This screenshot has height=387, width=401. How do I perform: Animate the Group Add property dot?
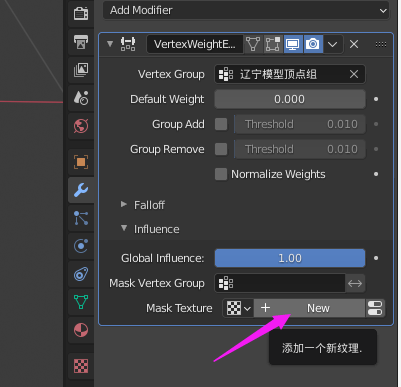(x=376, y=124)
